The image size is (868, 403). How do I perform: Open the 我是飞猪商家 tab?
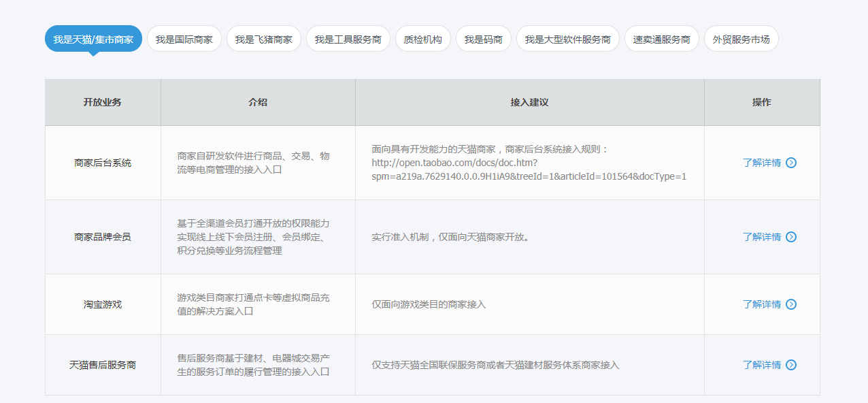pyautogui.click(x=264, y=39)
